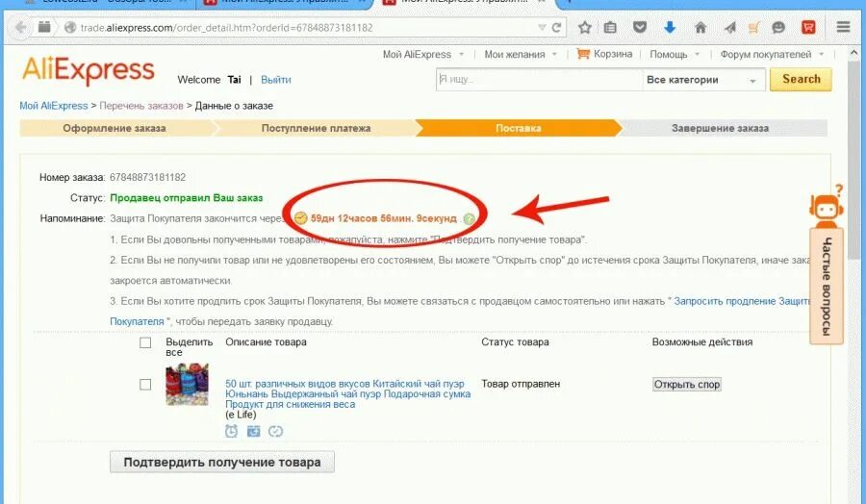Click Запросить продление Защиты link
The width and height of the screenshot is (866, 504).
point(742,301)
